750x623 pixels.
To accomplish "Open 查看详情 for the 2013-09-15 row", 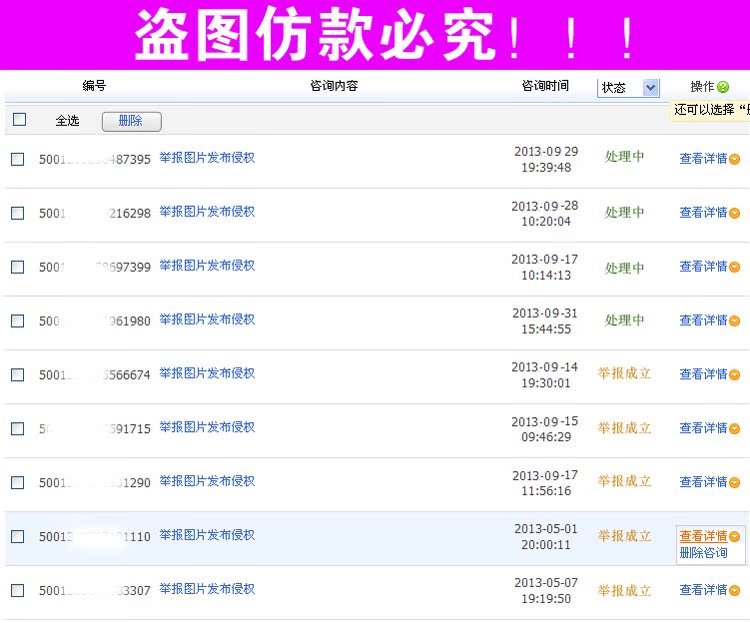I will pos(703,428).
